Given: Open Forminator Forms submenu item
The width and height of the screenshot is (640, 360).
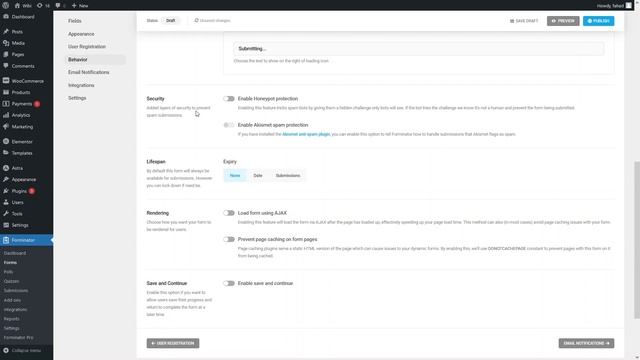Looking at the screenshot, I should [x=10, y=262].
